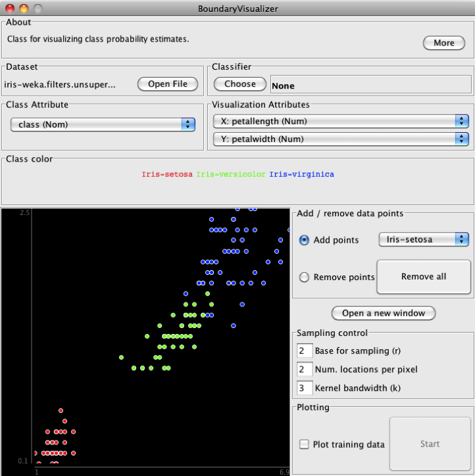Click the Start plotting button
Viewport: 475px width, 476px height.
[x=430, y=444]
